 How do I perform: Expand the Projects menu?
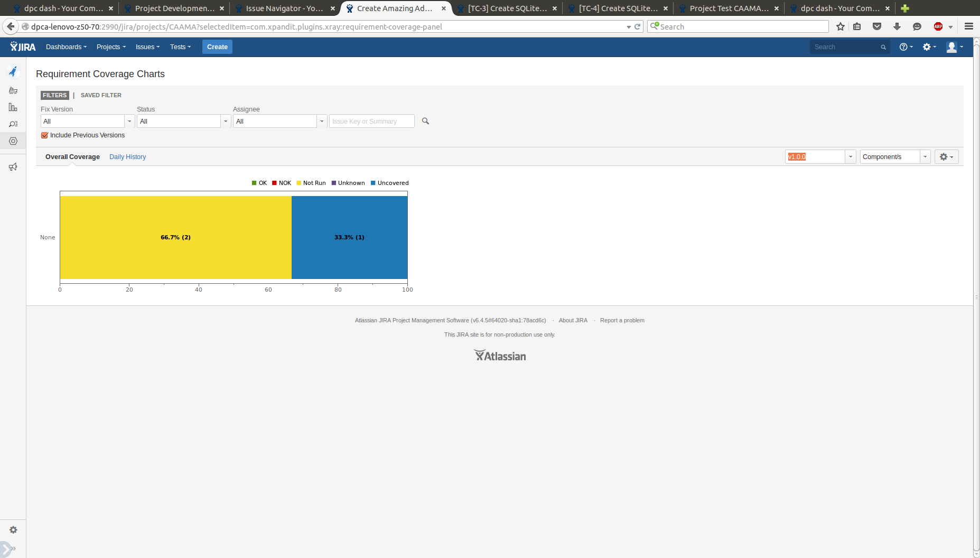[x=111, y=47]
